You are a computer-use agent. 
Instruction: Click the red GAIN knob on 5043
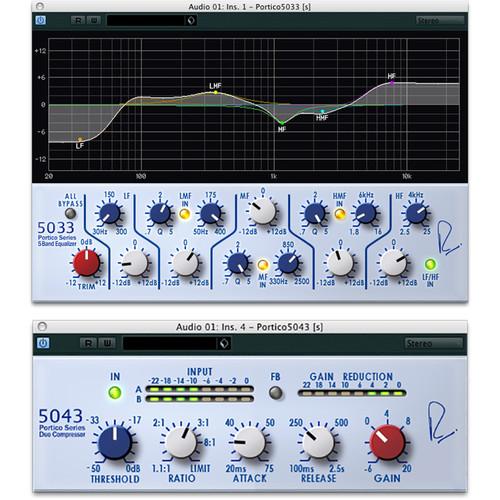coord(387,442)
